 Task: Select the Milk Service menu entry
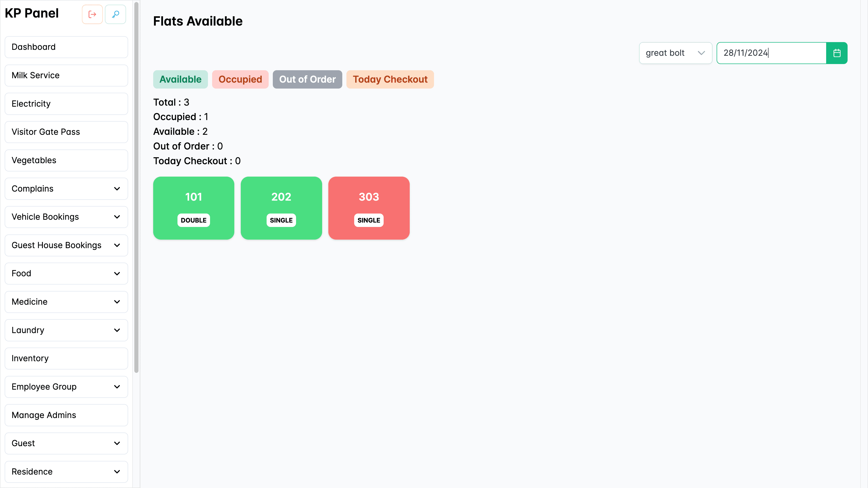tap(66, 75)
